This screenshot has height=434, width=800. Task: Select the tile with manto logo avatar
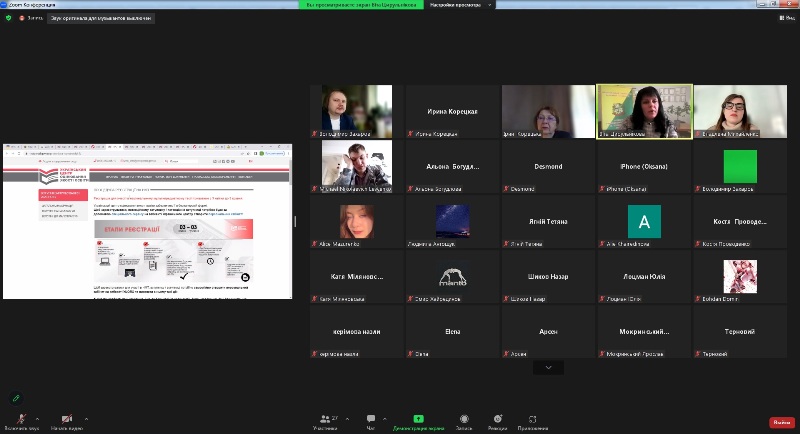453,276
